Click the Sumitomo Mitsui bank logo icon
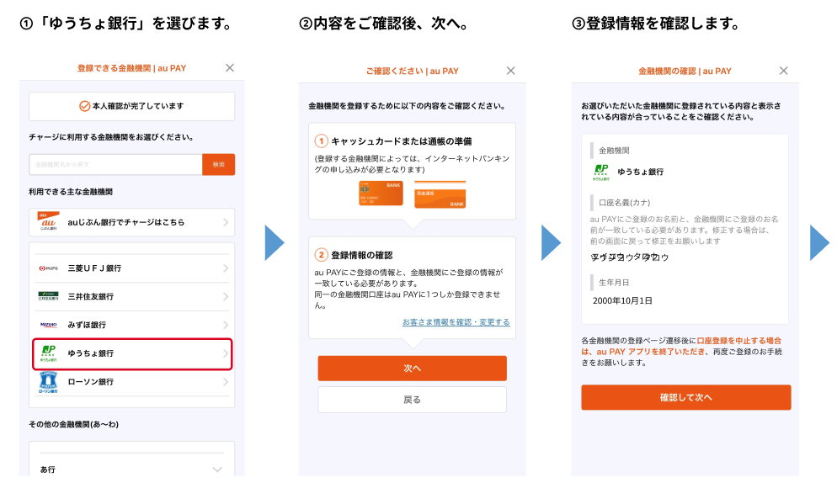This screenshot has width=837, height=504. [x=48, y=296]
